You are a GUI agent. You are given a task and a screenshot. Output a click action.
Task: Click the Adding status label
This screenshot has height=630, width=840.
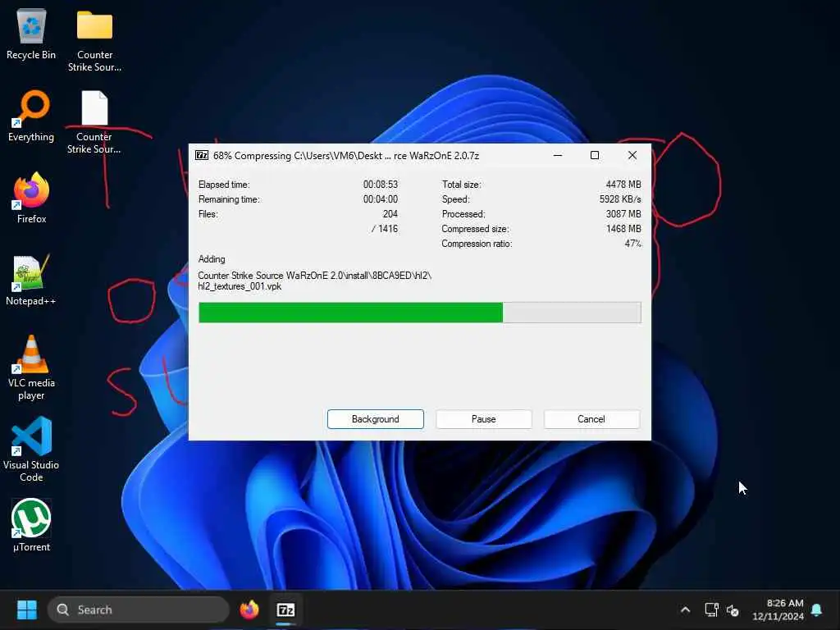pos(212,259)
